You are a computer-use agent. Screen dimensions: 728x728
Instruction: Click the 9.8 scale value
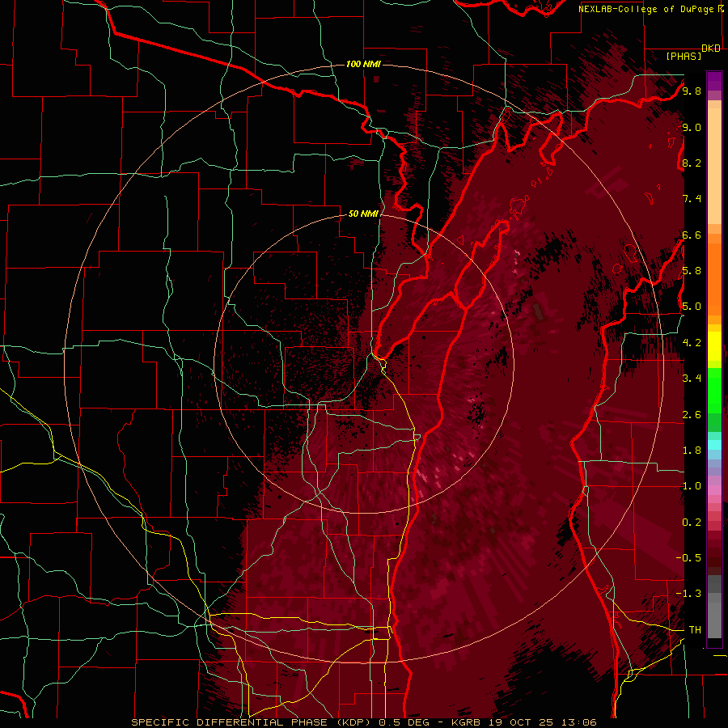[x=692, y=91]
